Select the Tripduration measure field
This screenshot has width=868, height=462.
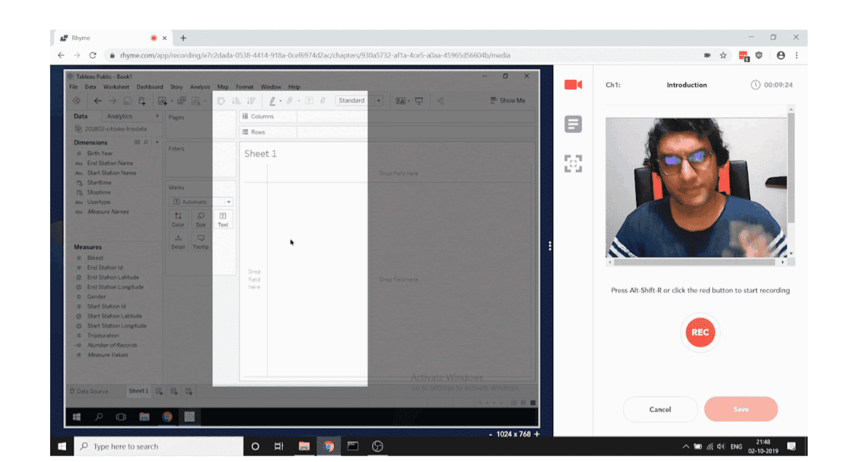[x=103, y=336]
